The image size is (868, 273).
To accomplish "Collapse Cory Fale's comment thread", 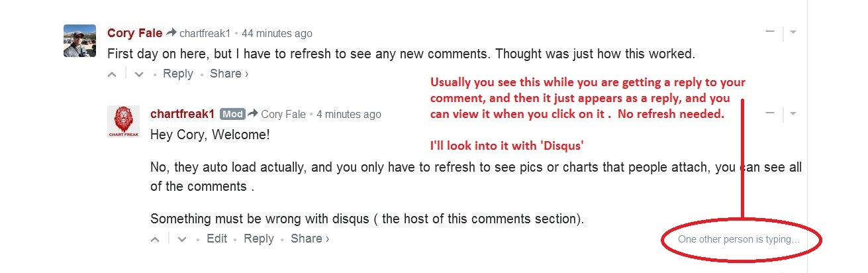I will pyautogui.click(x=769, y=31).
